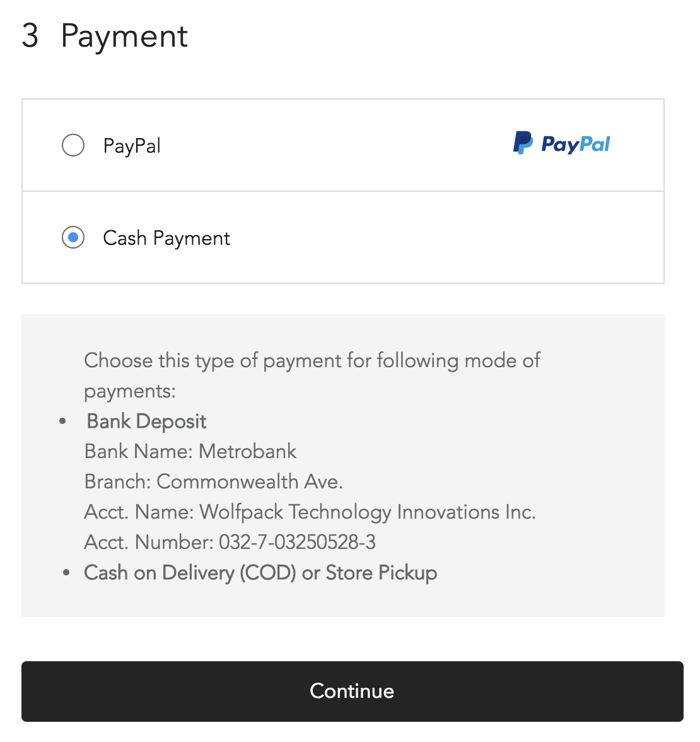Click the Branch: Commonwealth Ave. line
The height and width of the screenshot is (742, 700).
tap(213, 481)
